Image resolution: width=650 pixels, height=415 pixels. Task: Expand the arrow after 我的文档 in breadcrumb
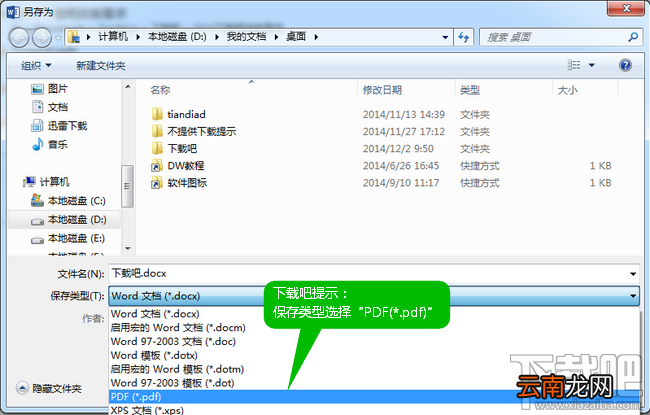coord(276,37)
